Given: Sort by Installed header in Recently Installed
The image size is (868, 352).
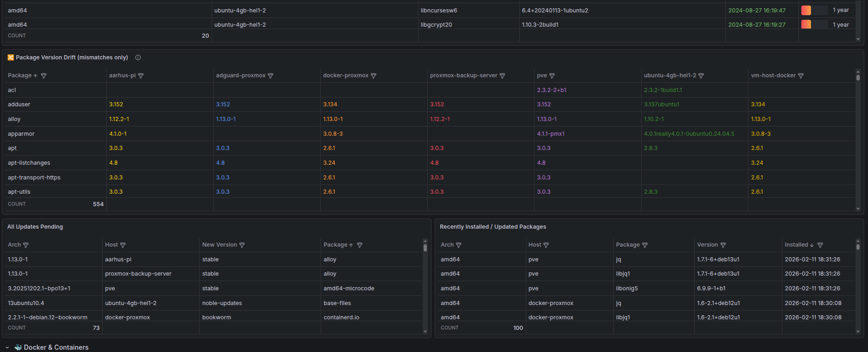Looking at the screenshot, I should (796, 245).
